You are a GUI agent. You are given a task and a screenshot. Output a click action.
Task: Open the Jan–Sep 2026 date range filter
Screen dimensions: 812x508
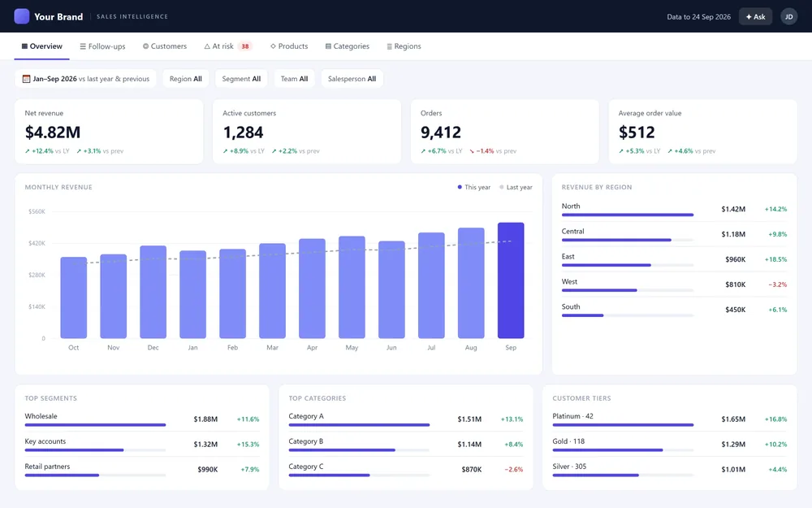click(x=85, y=79)
